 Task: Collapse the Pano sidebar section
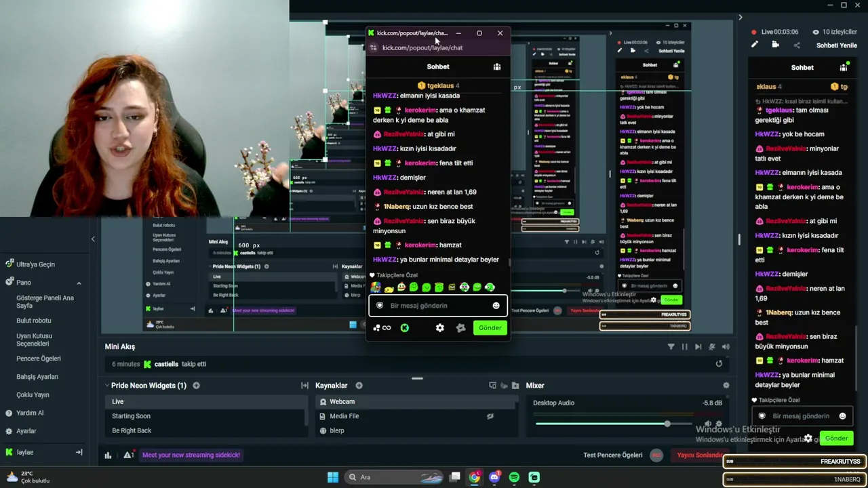click(x=79, y=283)
